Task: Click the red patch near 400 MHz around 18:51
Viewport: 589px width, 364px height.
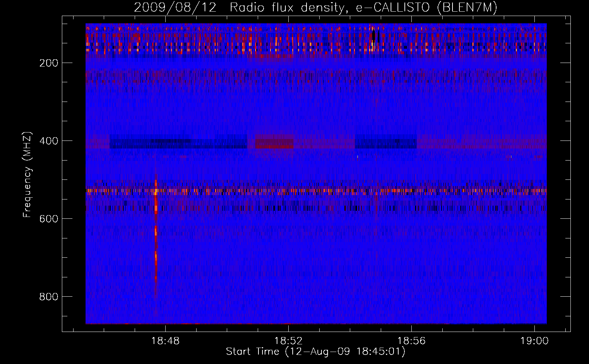Action: (274, 142)
